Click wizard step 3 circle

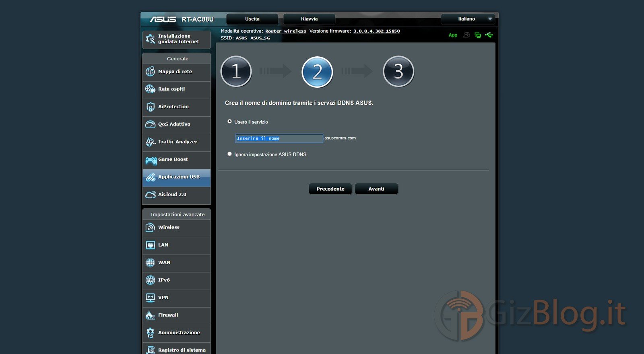tap(398, 72)
